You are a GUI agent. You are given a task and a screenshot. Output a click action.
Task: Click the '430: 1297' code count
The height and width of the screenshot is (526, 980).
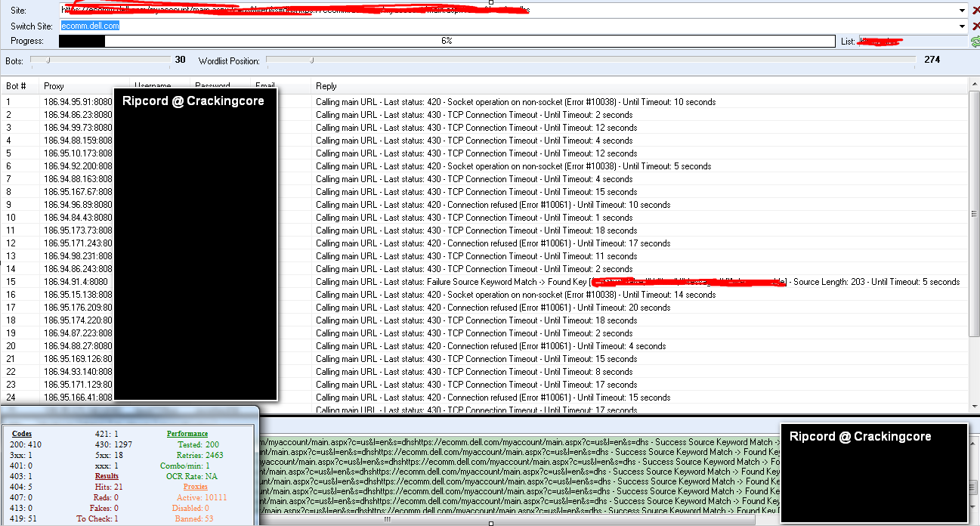click(x=113, y=444)
